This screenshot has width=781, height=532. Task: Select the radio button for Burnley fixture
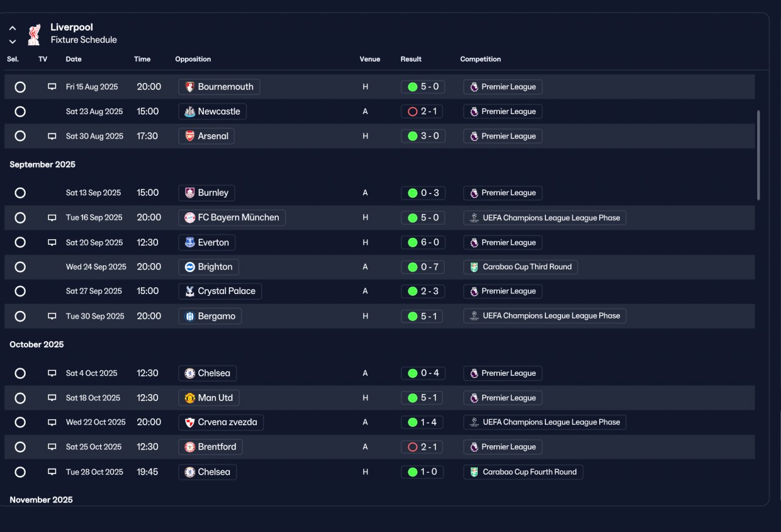click(x=20, y=193)
